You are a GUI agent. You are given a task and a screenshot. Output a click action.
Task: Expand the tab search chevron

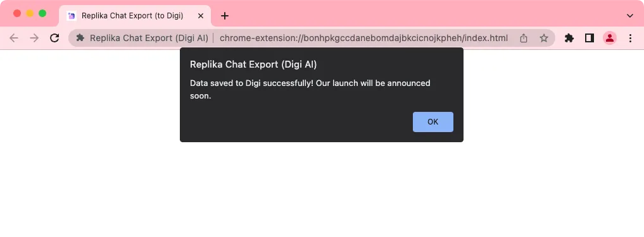tap(629, 16)
